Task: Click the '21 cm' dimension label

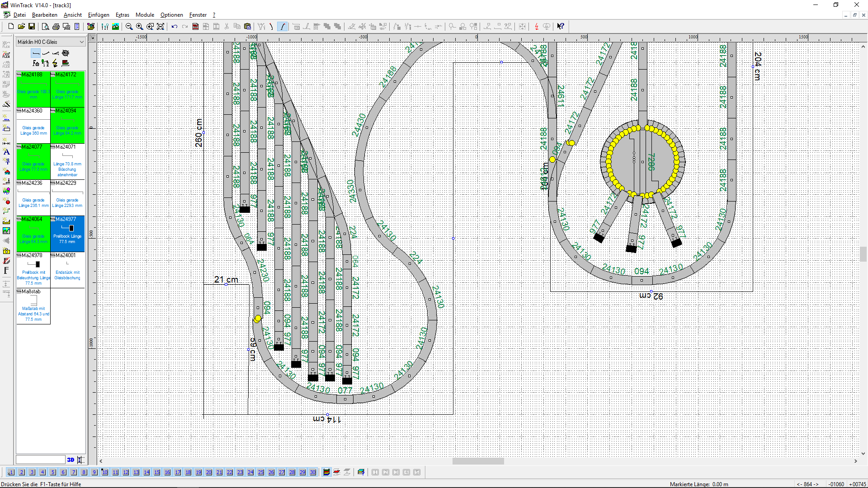Action: click(226, 280)
